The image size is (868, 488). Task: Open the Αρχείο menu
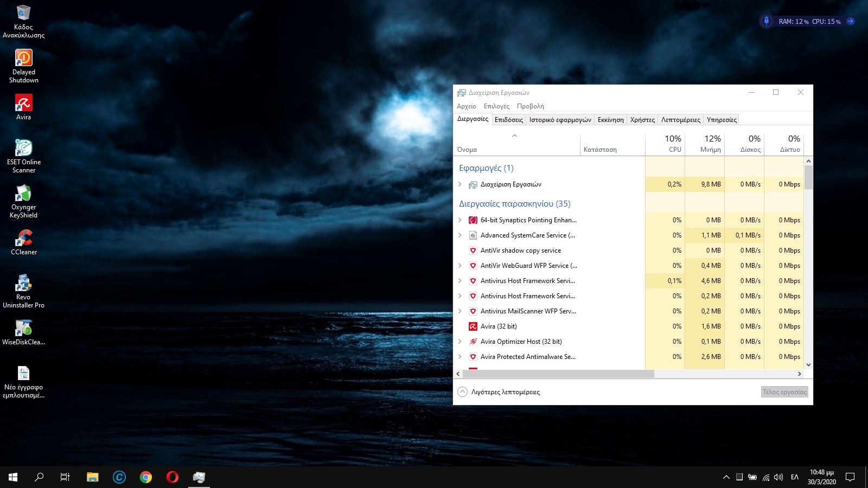click(466, 106)
